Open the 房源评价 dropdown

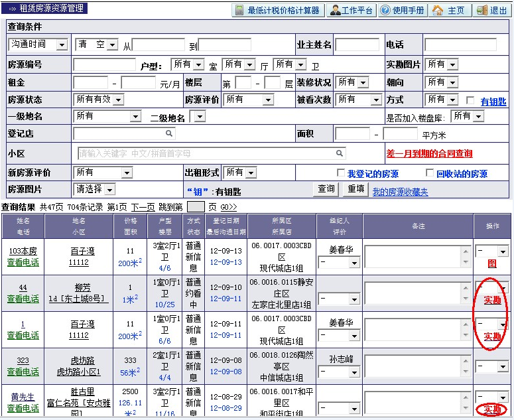(249, 100)
